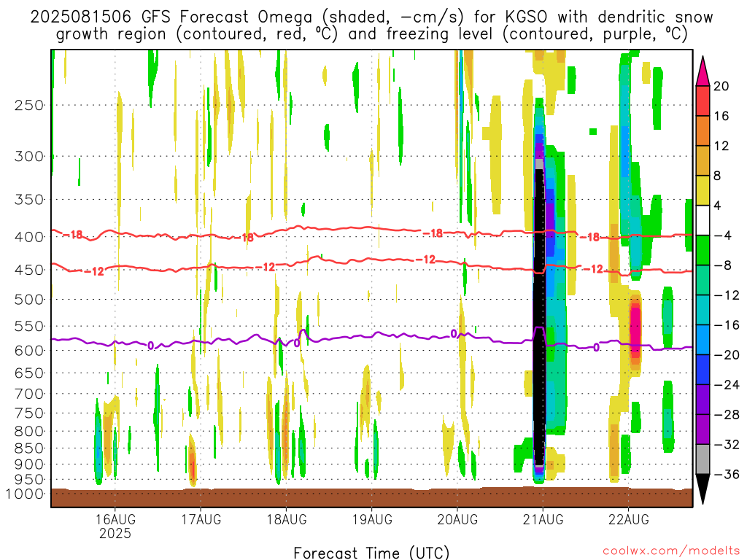Select the 850 pressure level label

[x=28, y=448]
